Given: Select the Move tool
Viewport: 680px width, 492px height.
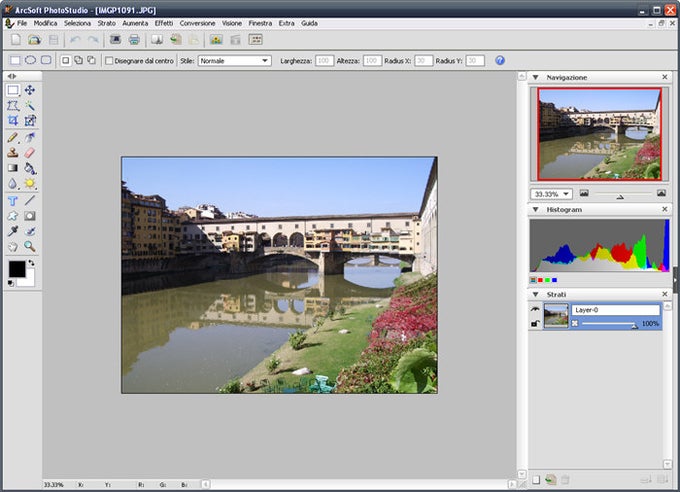Looking at the screenshot, I should click(29, 90).
